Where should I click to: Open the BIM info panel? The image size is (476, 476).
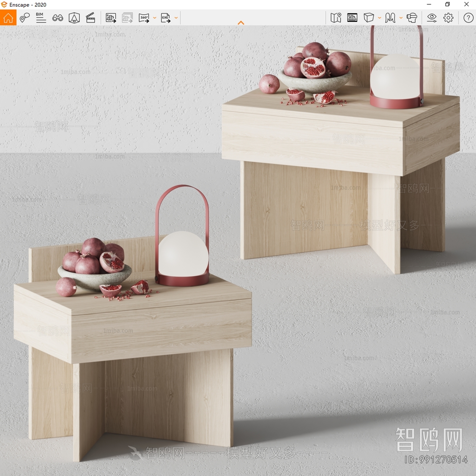point(41,18)
